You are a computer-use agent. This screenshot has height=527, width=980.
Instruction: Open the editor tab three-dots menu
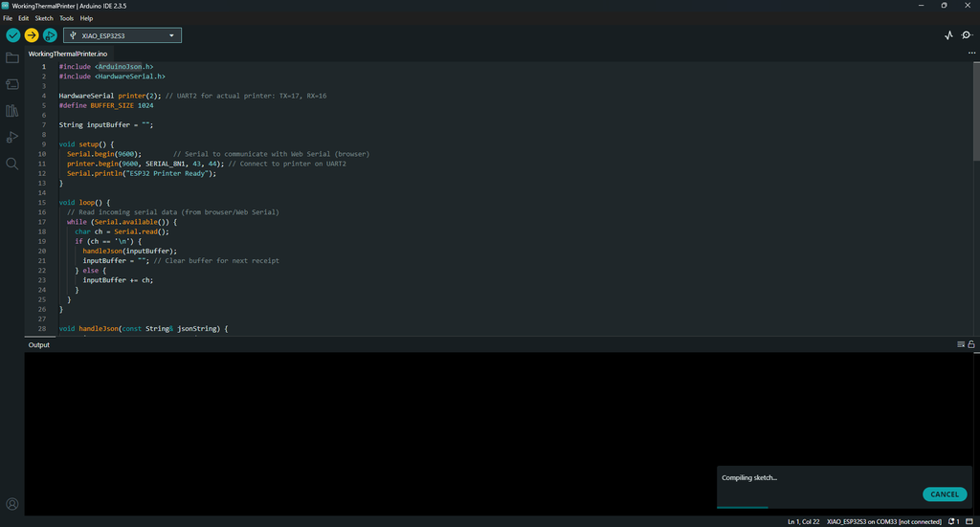tap(971, 53)
